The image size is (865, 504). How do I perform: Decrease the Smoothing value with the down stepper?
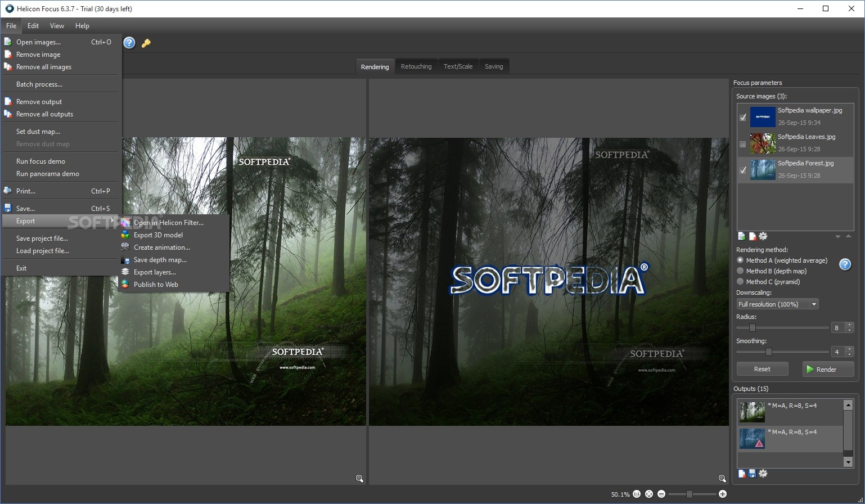pyautogui.click(x=849, y=355)
